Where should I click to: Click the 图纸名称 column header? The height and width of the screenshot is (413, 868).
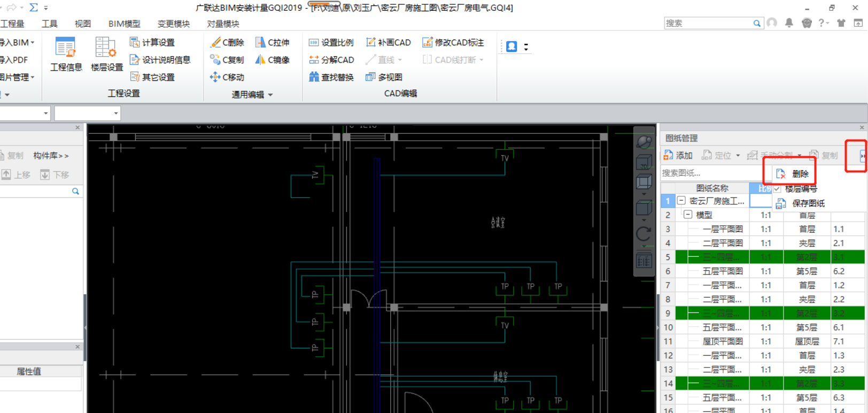click(711, 188)
